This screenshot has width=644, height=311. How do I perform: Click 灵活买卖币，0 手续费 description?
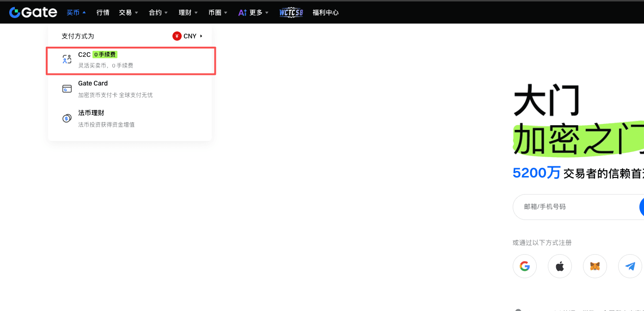pos(105,66)
